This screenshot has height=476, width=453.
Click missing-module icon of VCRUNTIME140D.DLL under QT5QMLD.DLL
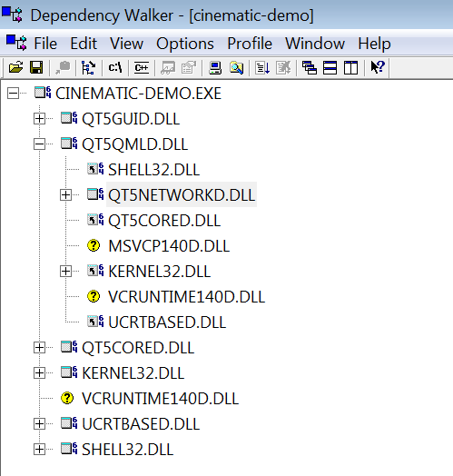(x=94, y=296)
